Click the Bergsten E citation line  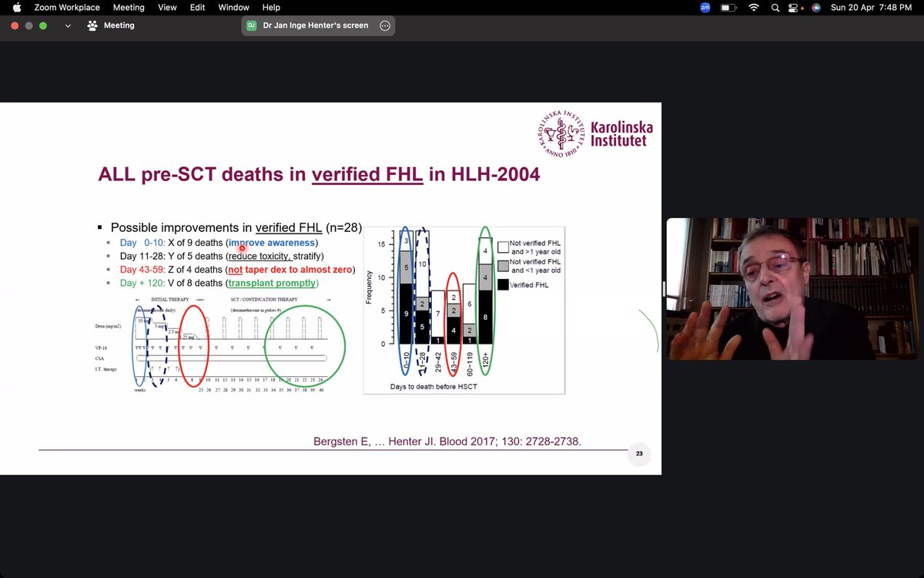tap(447, 442)
